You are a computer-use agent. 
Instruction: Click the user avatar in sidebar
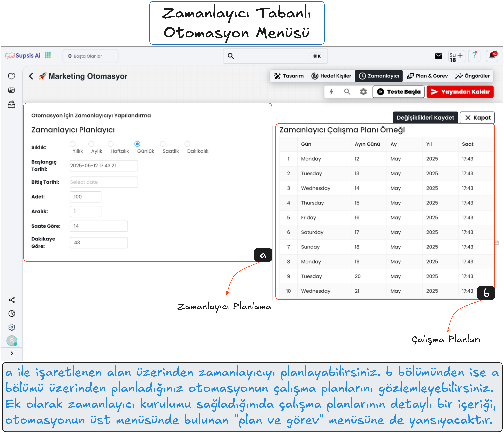pyautogui.click(x=12, y=341)
